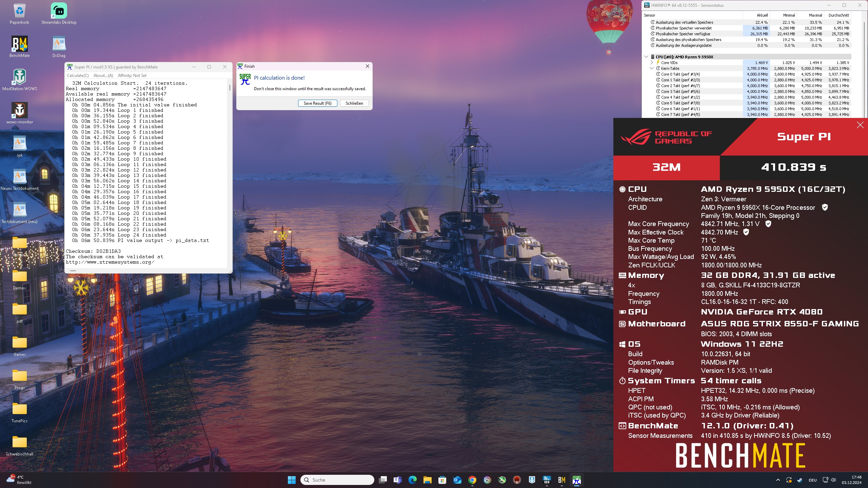Select Physikalischer Speicher verwendet row
This screenshot has width=868, height=488.
click(747, 28)
